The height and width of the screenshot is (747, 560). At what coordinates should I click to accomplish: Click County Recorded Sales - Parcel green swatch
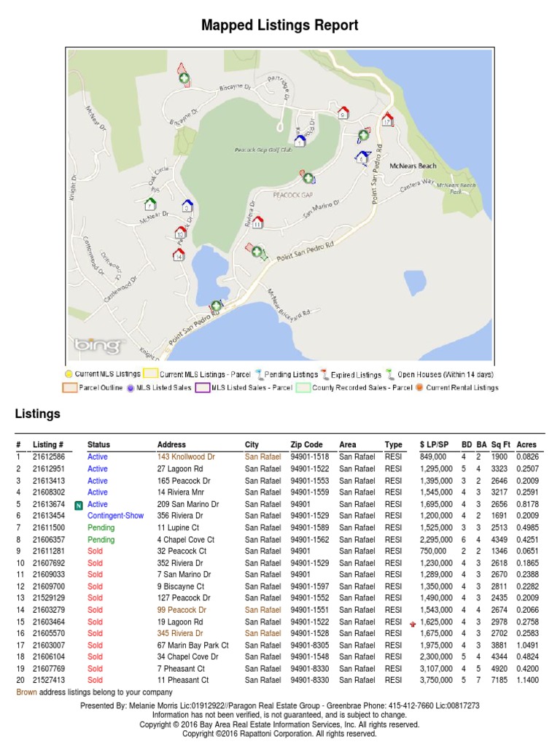[303, 388]
